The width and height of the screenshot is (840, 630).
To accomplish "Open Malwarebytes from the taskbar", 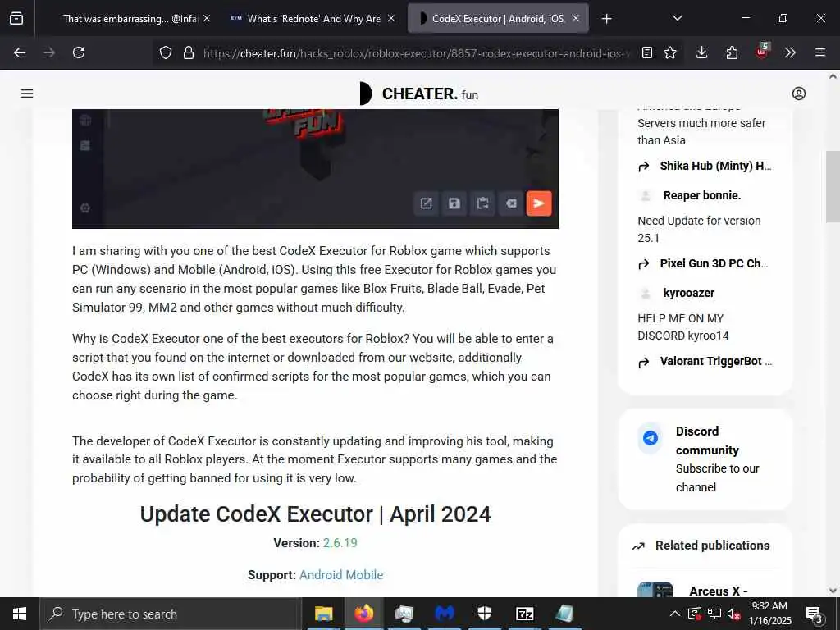I will [445, 614].
